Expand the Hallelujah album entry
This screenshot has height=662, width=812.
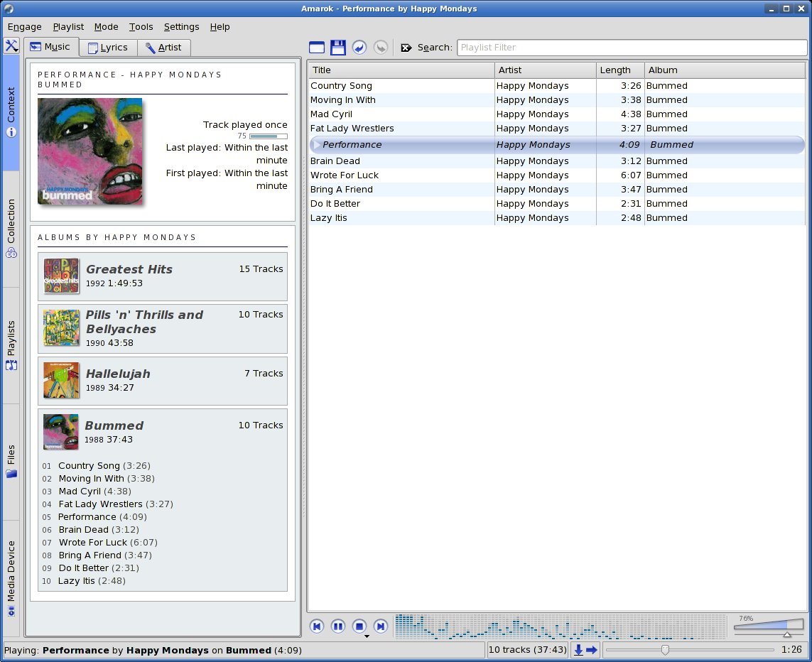pyautogui.click(x=163, y=381)
